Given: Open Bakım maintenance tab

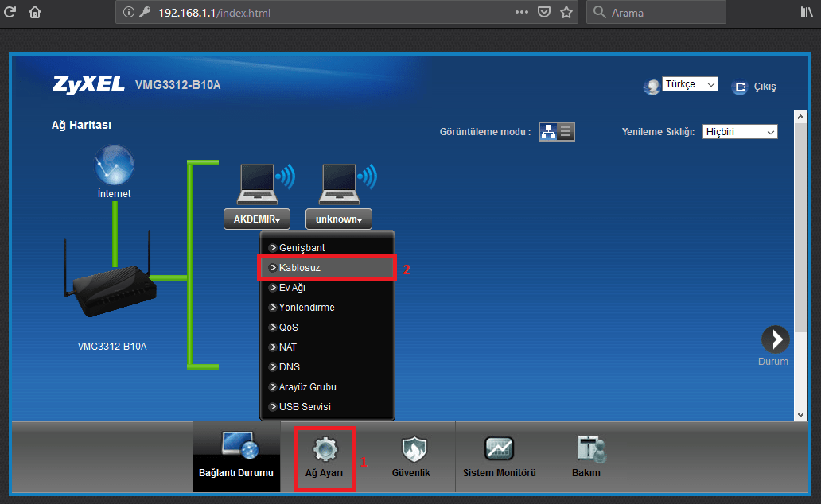Looking at the screenshot, I should tap(586, 457).
